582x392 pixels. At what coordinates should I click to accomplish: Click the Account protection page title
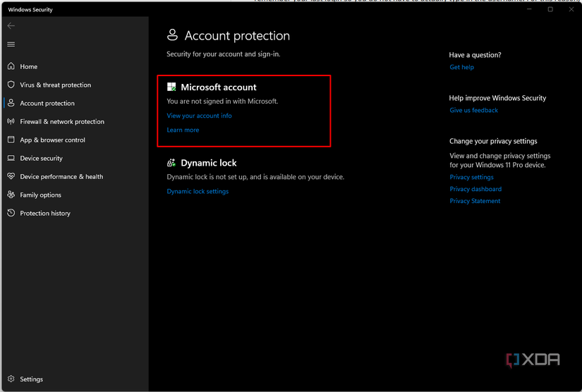pos(237,35)
